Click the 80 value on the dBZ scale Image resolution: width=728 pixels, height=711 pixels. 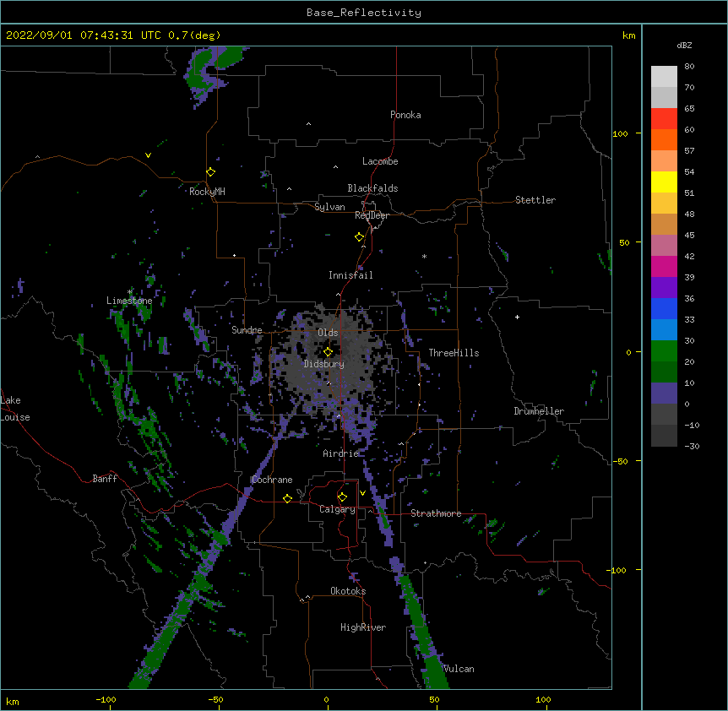click(x=689, y=67)
